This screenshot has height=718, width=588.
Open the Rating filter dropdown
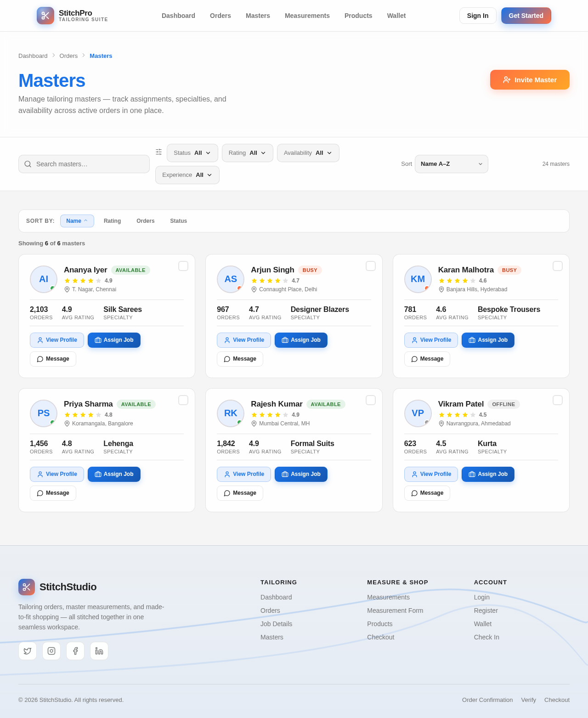point(248,153)
